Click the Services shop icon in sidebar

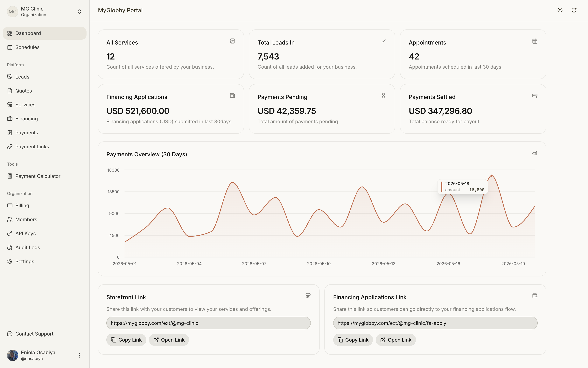pyautogui.click(x=10, y=105)
